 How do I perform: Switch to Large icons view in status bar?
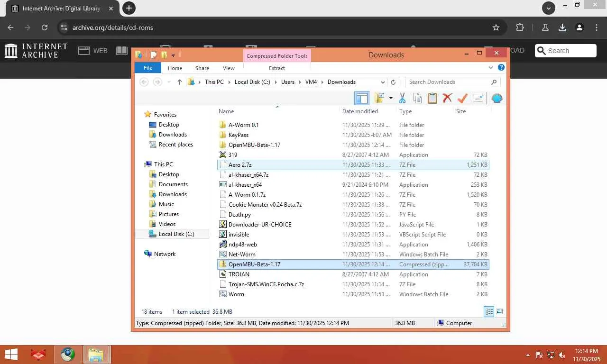pos(499,312)
